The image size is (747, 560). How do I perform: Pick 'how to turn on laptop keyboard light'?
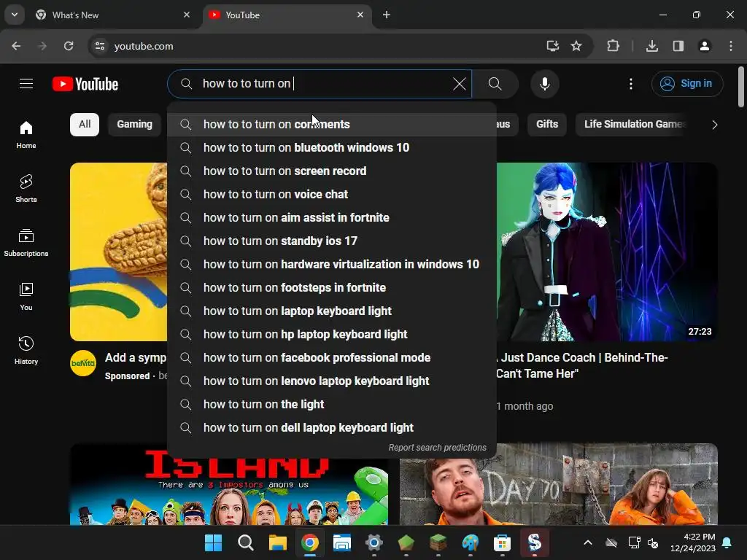[x=332, y=311]
